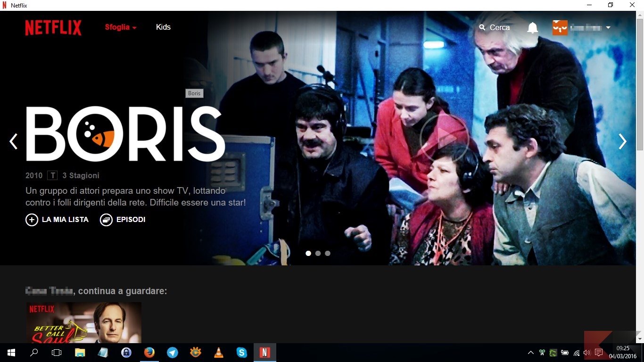
Task: Open the notifications bell
Action: pyautogui.click(x=533, y=28)
